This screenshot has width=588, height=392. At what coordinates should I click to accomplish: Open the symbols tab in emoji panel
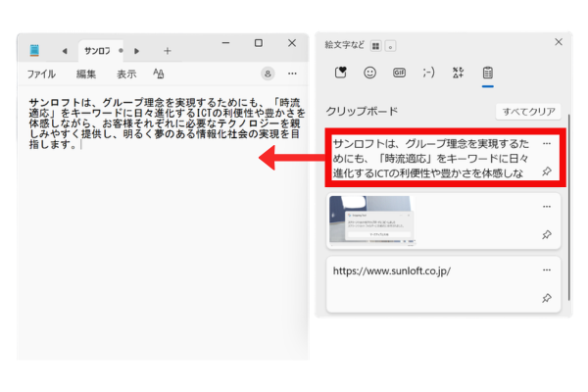pyautogui.click(x=457, y=73)
